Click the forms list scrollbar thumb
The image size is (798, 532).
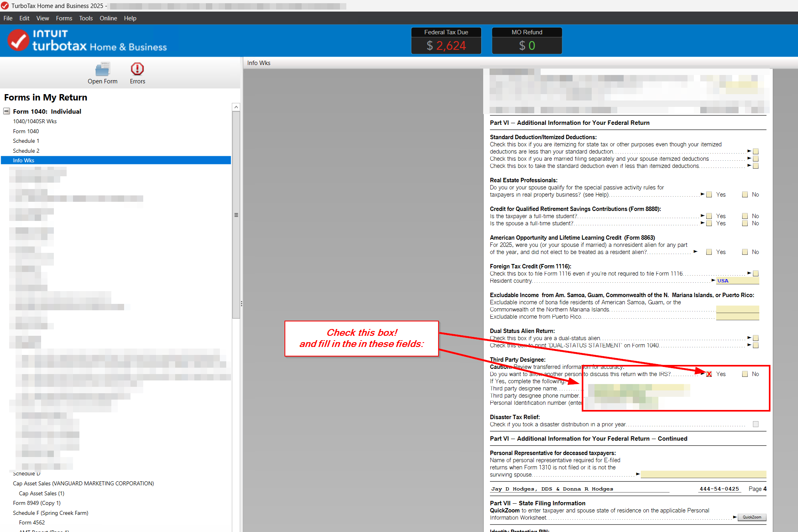pos(236,215)
